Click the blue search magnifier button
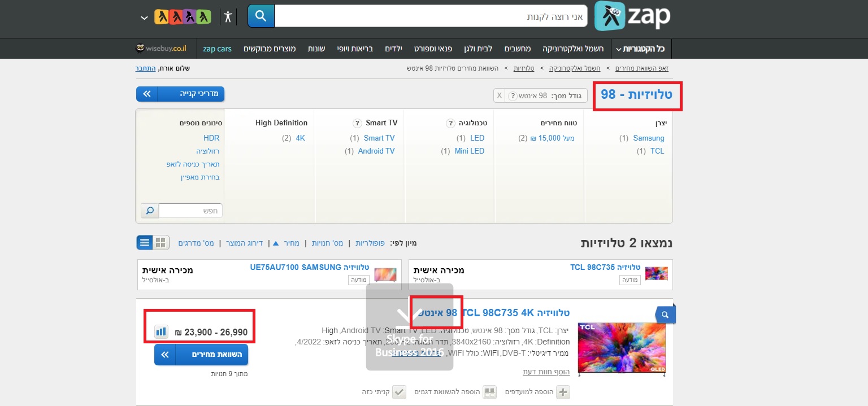868x406 pixels. [x=261, y=16]
